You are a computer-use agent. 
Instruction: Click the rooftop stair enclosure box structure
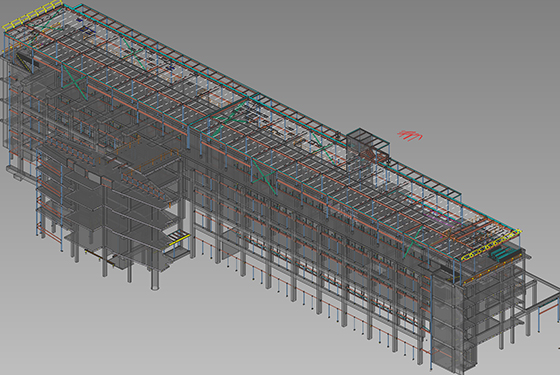(367, 145)
